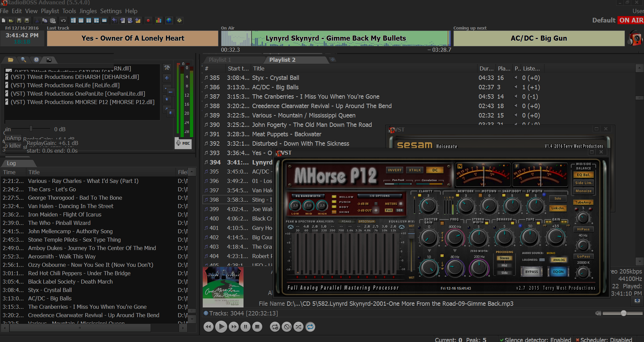Click the Log scrollbar up arrow
The width and height of the screenshot is (644, 342).
coord(192,172)
